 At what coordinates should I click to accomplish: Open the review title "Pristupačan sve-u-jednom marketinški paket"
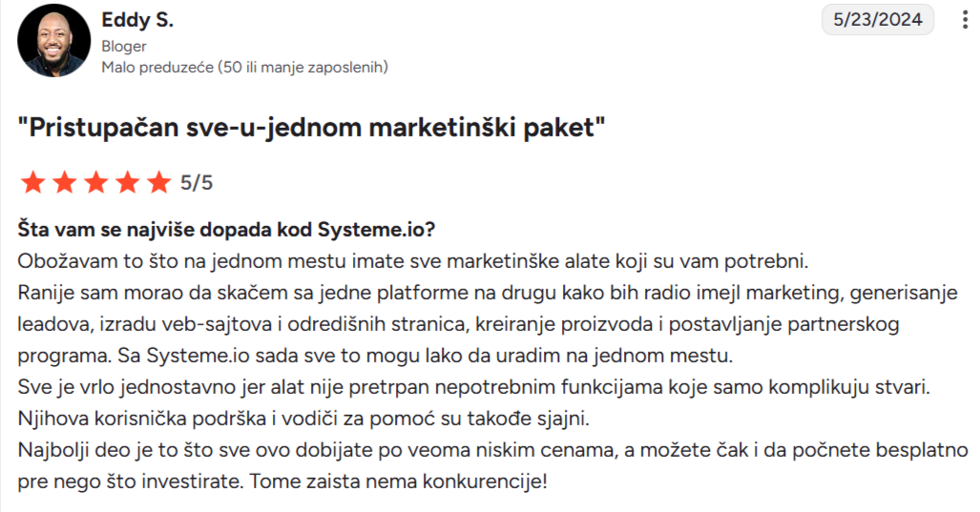(x=312, y=127)
